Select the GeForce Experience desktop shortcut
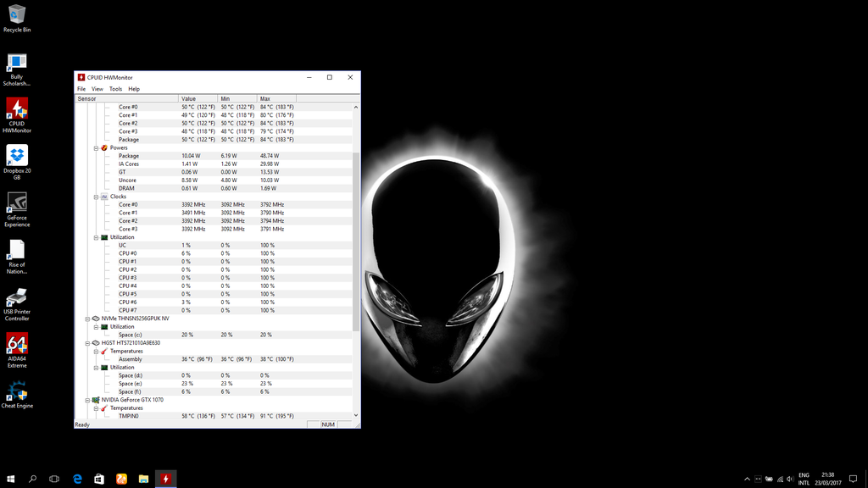 point(17,210)
